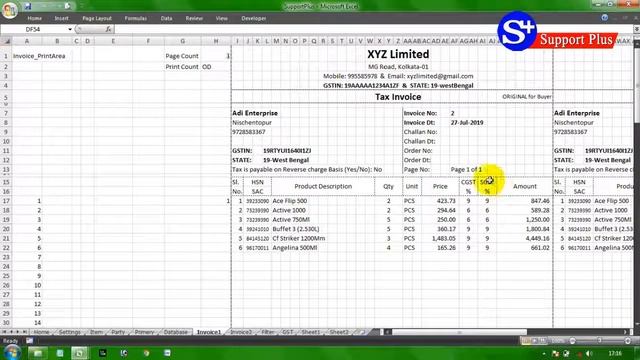The image size is (640, 360).
Task: Open the Windows Start button
Action: click(x=12, y=352)
